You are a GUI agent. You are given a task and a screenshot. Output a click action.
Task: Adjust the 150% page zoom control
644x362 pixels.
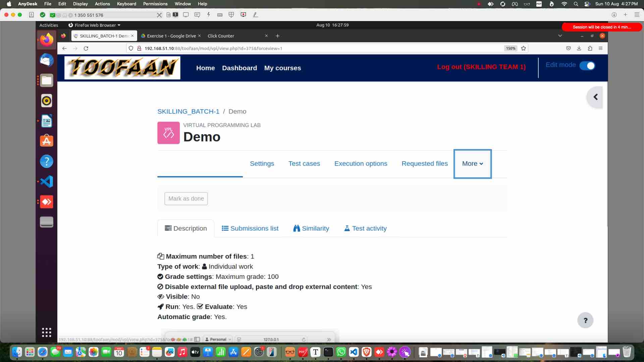click(x=510, y=48)
